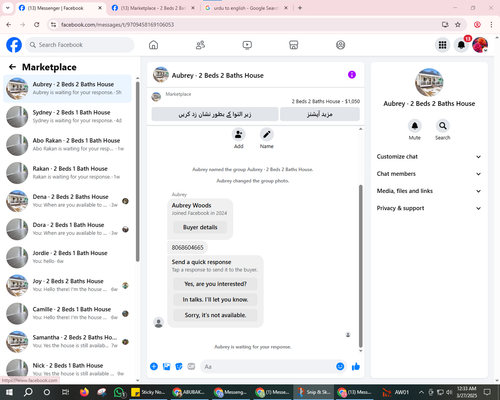
Task: Open Dora - 2 Beds 1 Bath House chat
Action: 67,229
